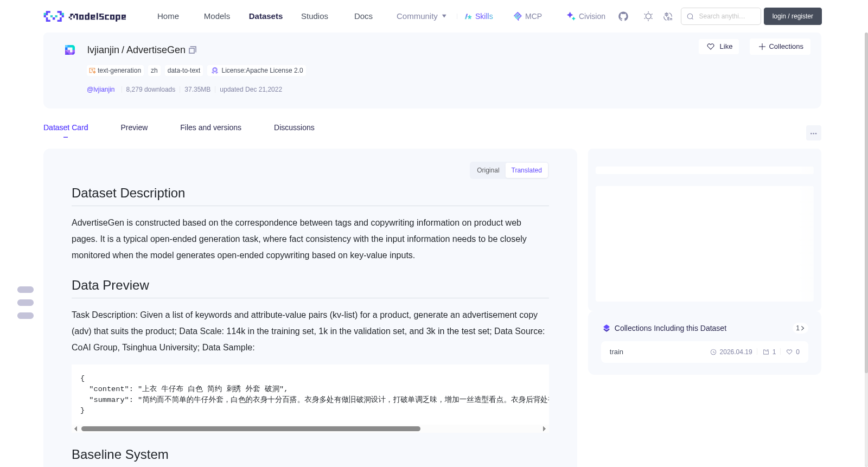
Task: Open MCP page link
Action: [x=527, y=16]
